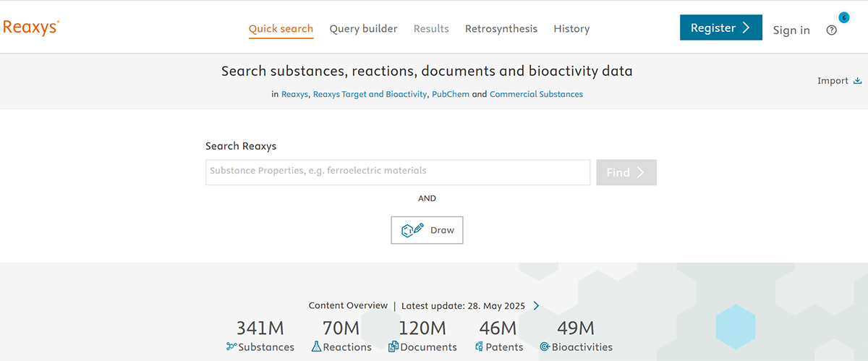Viewport: 868px width, 361px height.
Task: Click the Patents icon
Action: pos(479,347)
